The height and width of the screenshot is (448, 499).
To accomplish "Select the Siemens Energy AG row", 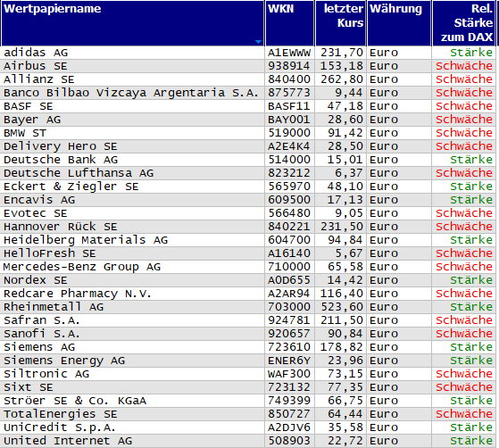I will (x=248, y=361).
